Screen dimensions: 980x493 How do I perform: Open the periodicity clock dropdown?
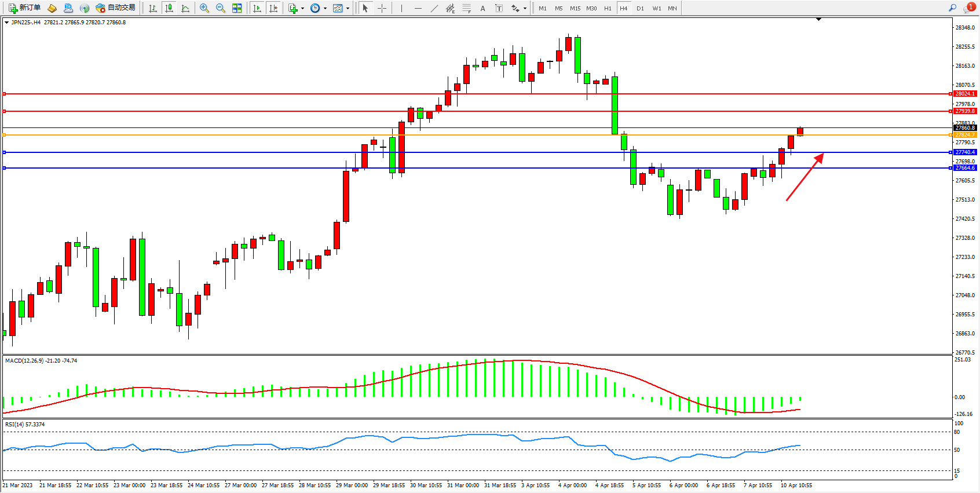(x=324, y=8)
